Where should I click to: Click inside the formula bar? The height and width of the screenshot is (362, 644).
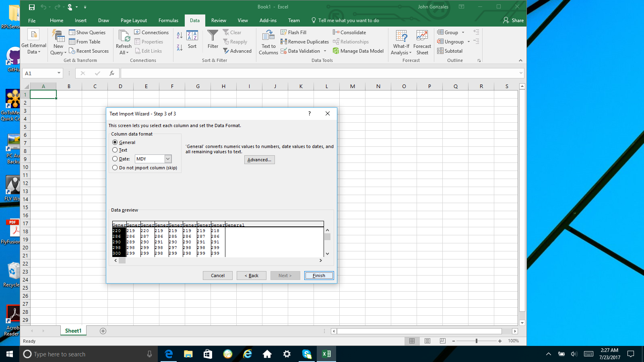(282, 73)
